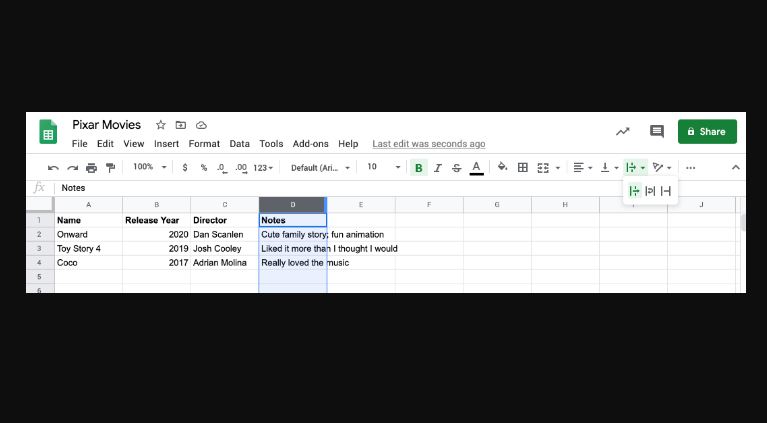
Task: Open horizontal align dropdown
Action: pyautogui.click(x=583, y=168)
